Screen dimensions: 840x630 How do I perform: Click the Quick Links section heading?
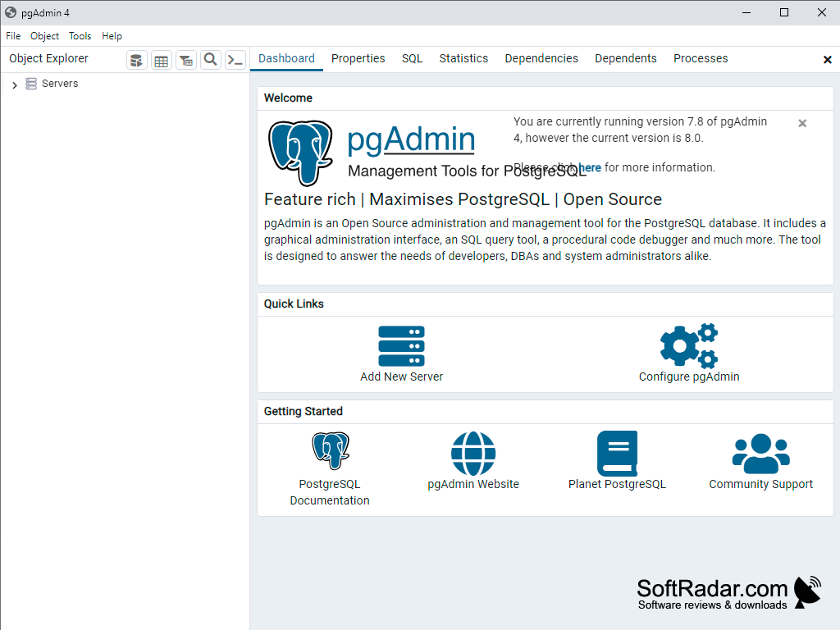point(294,304)
